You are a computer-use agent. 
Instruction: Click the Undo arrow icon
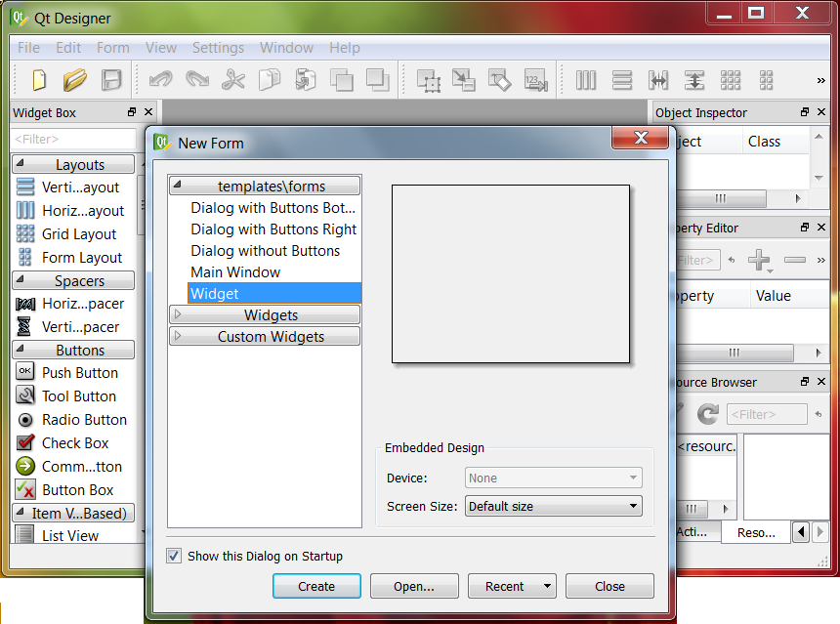point(161,80)
